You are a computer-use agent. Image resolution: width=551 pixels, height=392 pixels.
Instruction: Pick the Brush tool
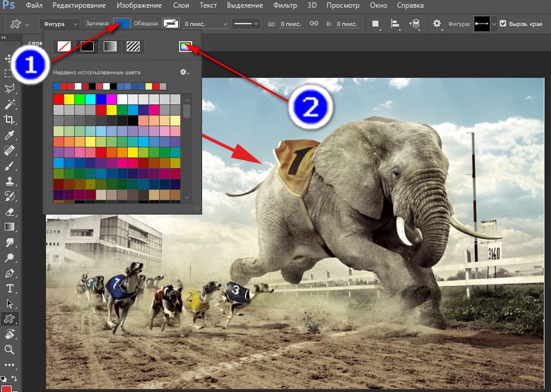9,165
